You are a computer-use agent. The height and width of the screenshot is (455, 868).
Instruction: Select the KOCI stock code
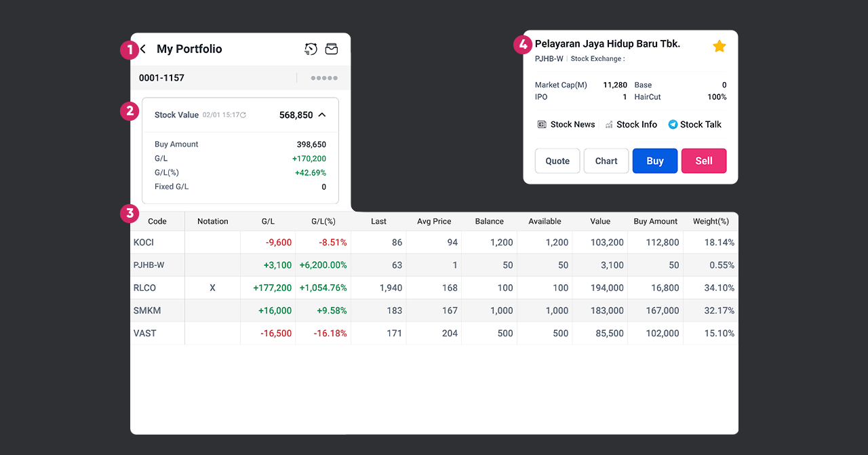click(x=144, y=242)
